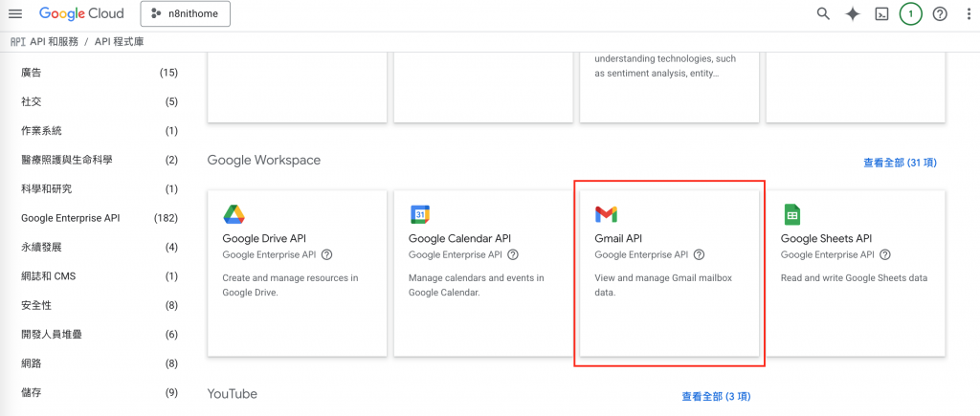
Task: Open the Gmail API card
Action: 670,273
